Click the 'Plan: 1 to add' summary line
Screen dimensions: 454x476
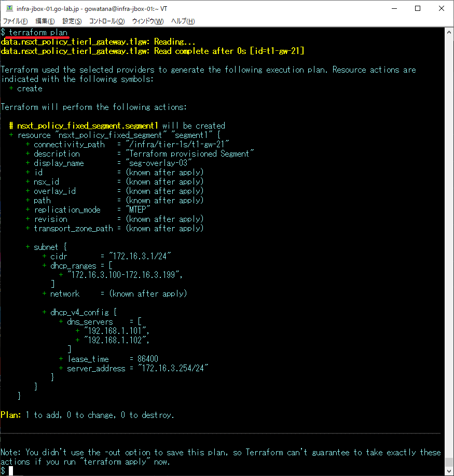[88, 415]
